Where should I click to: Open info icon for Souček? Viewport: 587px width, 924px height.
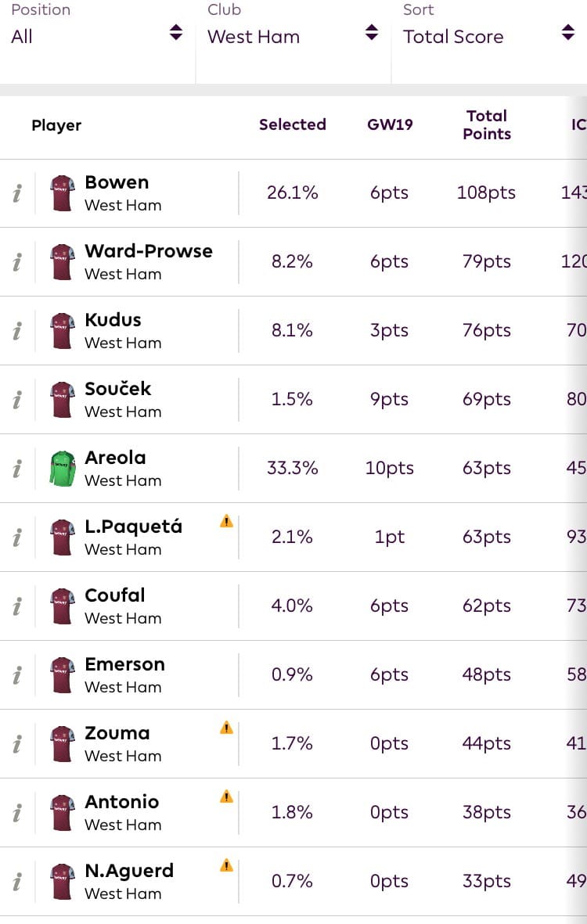pos(17,400)
